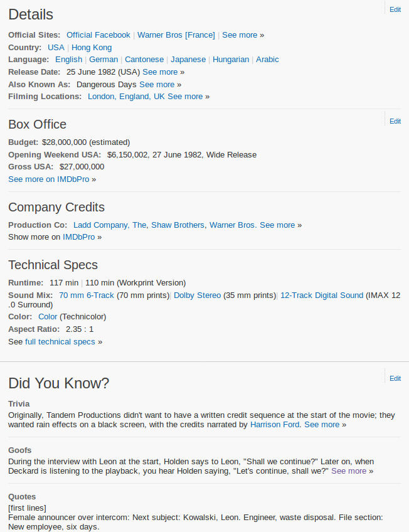Click the Hungarian language link
The width and height of the screenshot is (409, 532).
click(x=231, y=60)
